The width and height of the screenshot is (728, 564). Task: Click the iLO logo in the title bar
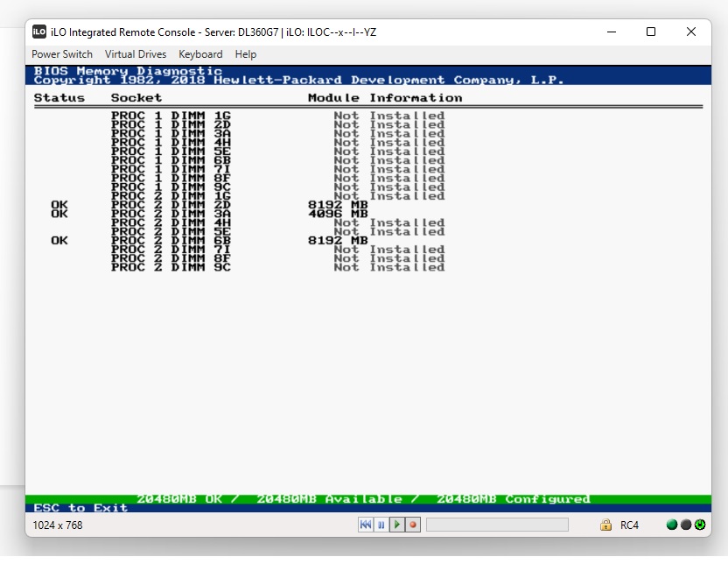(x=39, y=32)
